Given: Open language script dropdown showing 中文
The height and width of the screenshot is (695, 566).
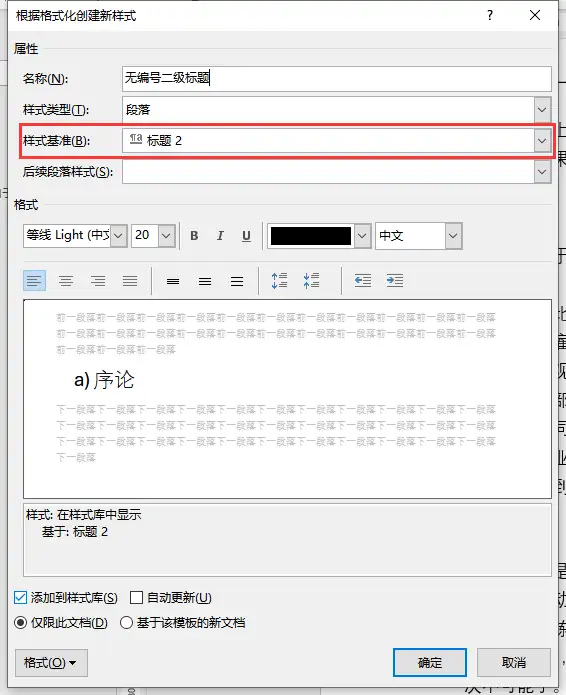Looking at the screenshot, I should (x=453, y=236).
